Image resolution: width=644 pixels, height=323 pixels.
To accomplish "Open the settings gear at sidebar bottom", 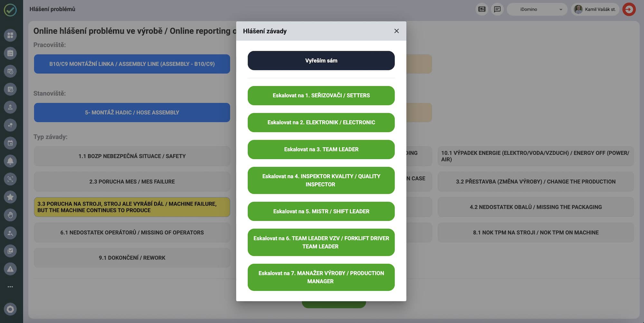I will click(10, 309).
